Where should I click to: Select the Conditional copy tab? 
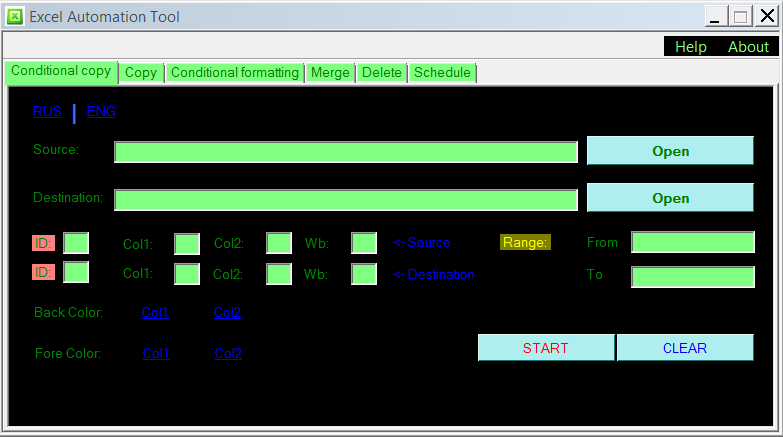pos(61,72)
